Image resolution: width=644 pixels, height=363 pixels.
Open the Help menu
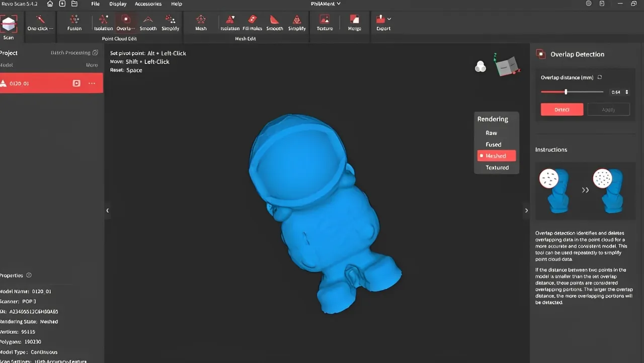pyautogui.click(x=177, y=4)
